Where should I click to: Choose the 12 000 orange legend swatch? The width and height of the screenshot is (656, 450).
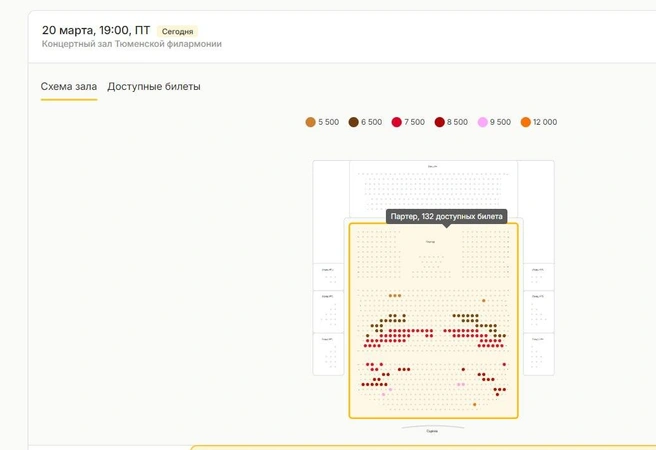pyautogui.click(x=525, y=122)
